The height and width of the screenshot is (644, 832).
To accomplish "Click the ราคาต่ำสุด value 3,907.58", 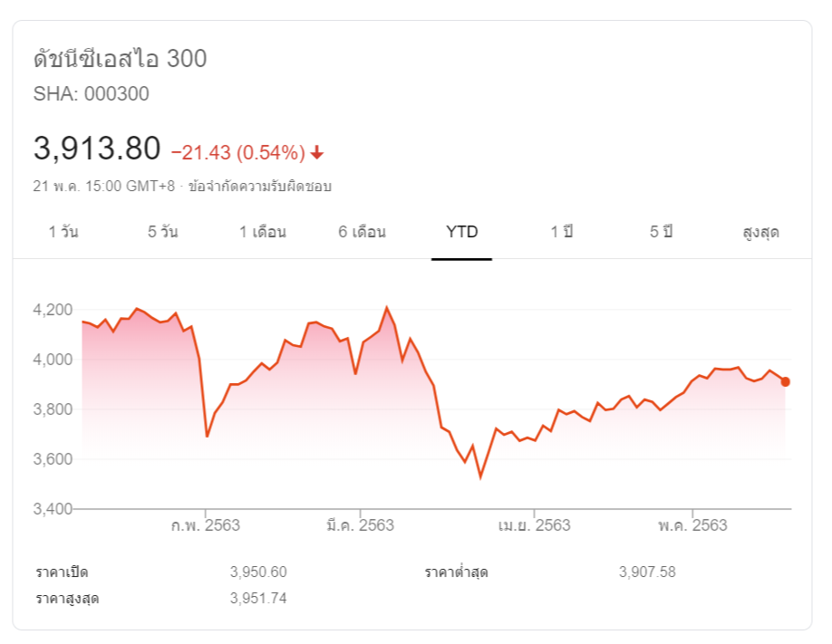I will coord(647,572).
